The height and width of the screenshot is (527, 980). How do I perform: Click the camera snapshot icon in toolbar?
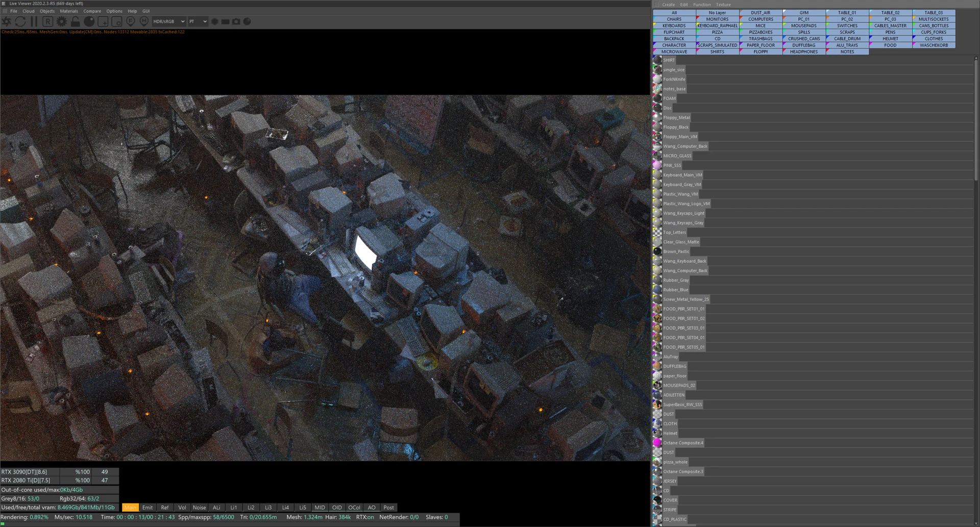point(236,21)
